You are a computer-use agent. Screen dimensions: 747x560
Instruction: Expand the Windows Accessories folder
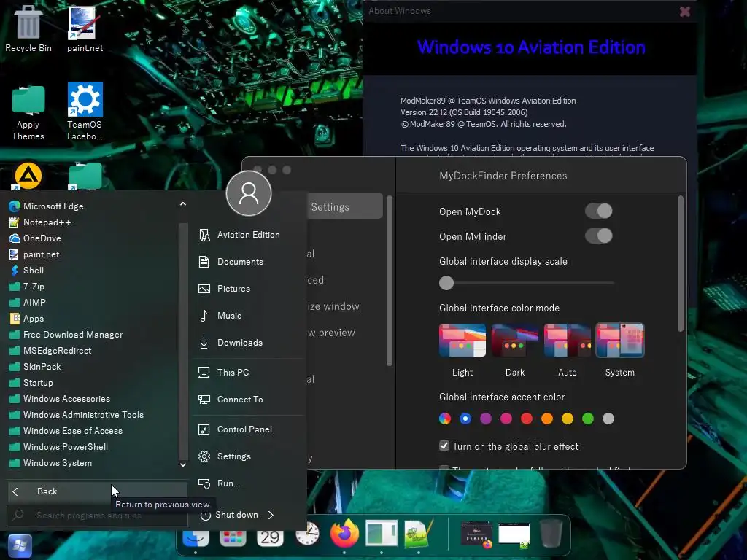click(x=60, y=399)
